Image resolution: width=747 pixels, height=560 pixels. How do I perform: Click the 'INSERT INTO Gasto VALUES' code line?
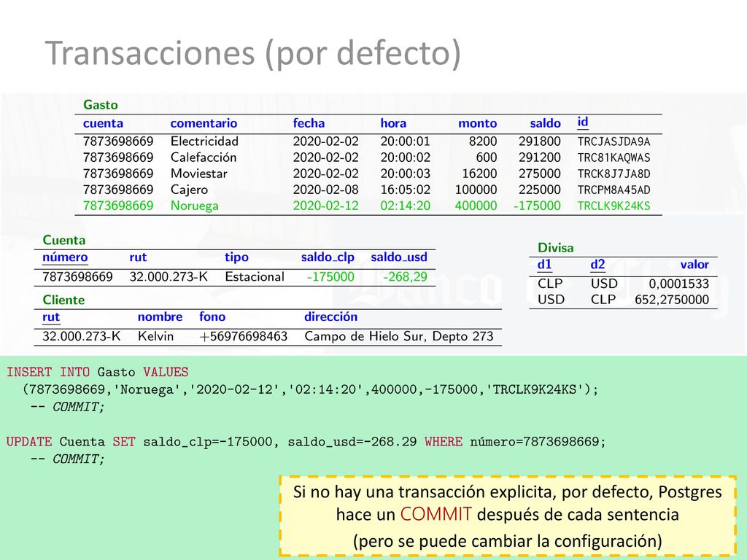(x=97, y=373)
